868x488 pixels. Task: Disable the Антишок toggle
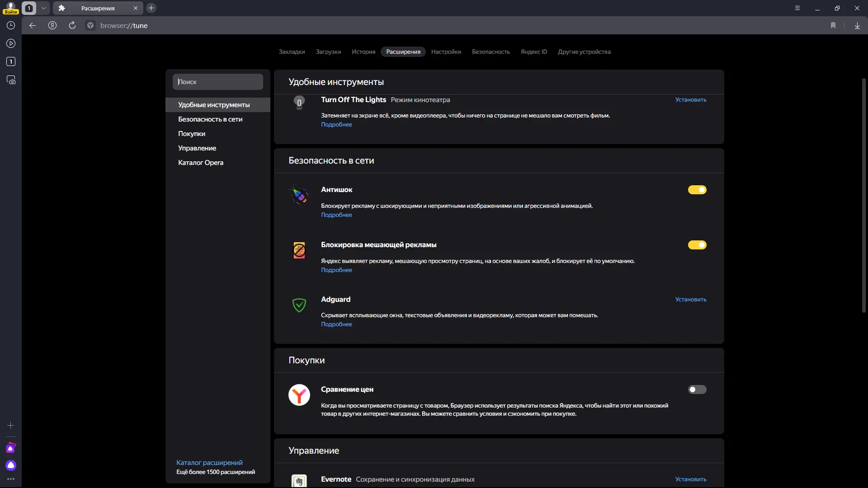point(697,190)
